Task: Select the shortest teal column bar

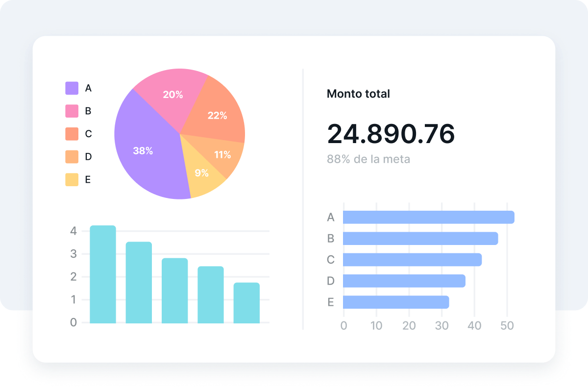Action: point(246,303)
